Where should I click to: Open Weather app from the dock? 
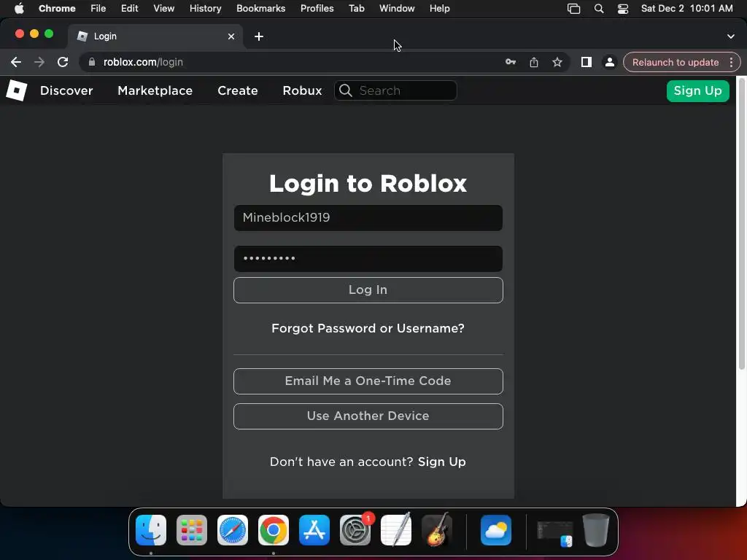pos(496,530)
